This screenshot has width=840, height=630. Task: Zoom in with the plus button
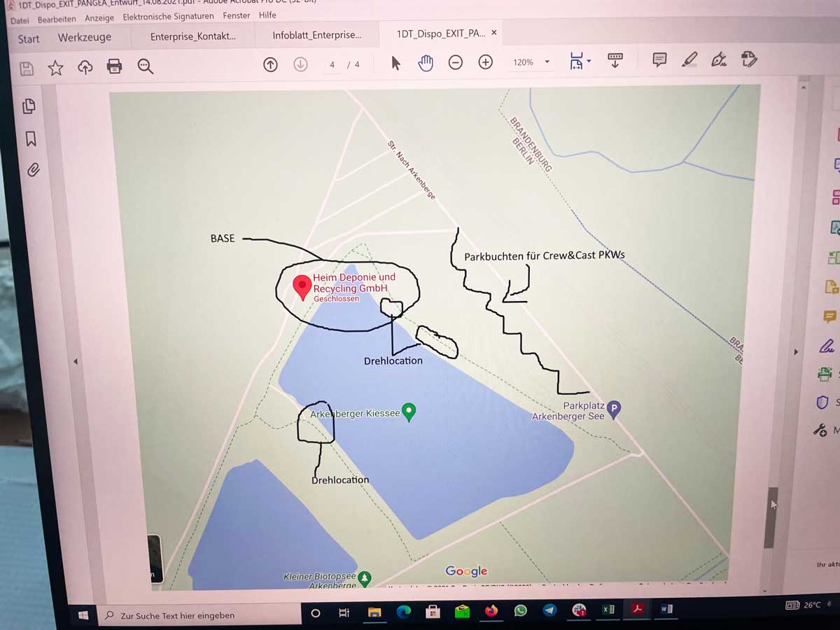486,62
